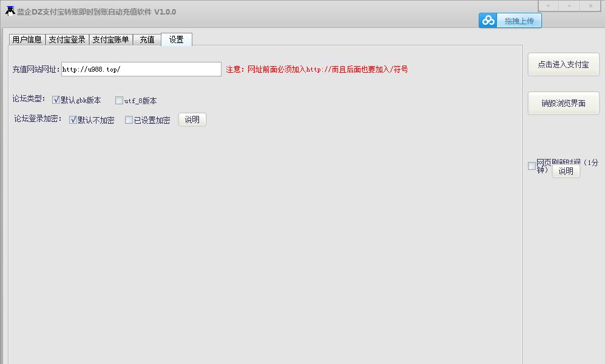
Task: Click the cloud icon on 拖拽上传 button
Action: [488, 21]
